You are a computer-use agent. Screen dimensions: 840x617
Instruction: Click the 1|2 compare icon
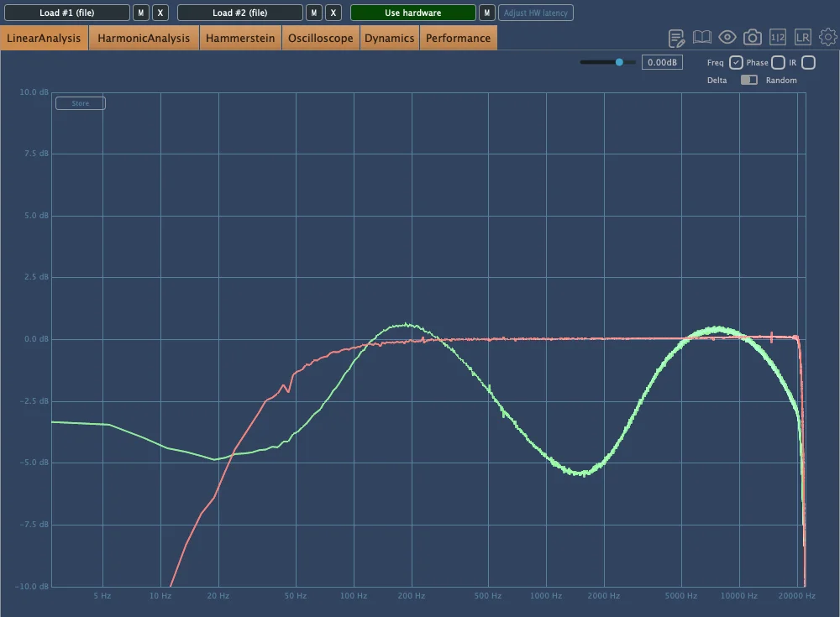pos(778,38)
